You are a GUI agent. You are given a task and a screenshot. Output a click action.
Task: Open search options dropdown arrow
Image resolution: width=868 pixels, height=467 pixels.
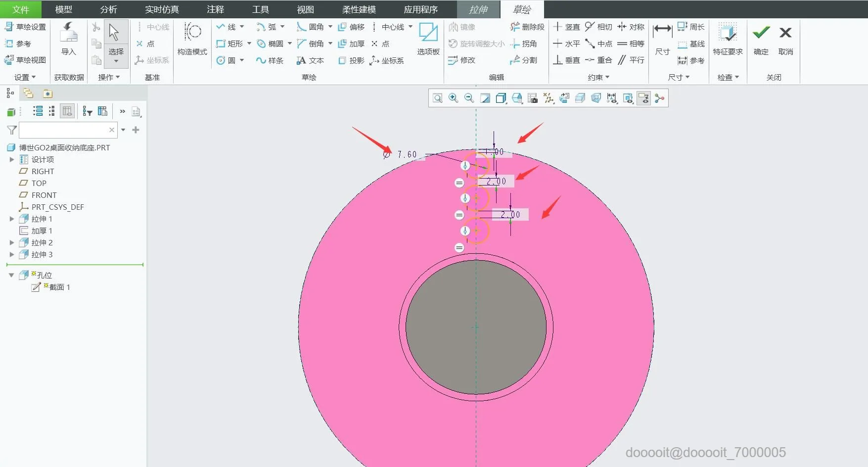(123, 130)
